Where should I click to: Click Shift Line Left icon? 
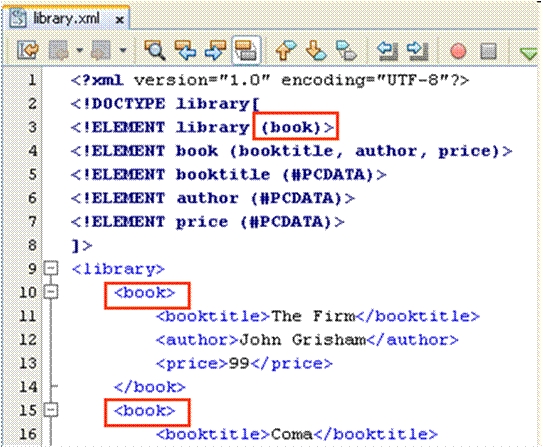387,50
